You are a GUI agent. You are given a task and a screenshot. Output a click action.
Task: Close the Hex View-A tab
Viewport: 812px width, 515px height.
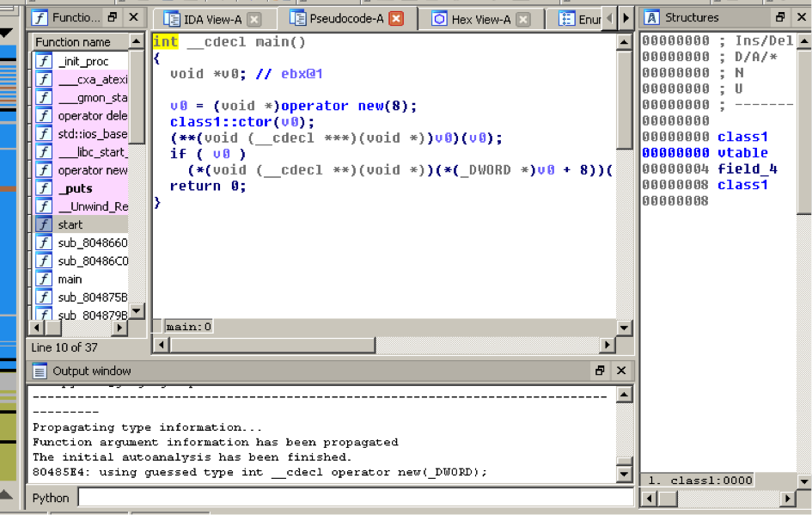523,20
